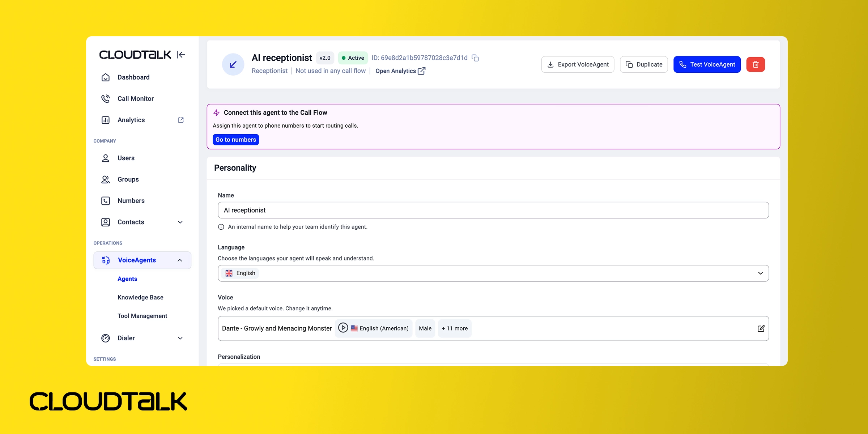
Task: Click the Export VoiceAgent button
Action: [578, 64]
